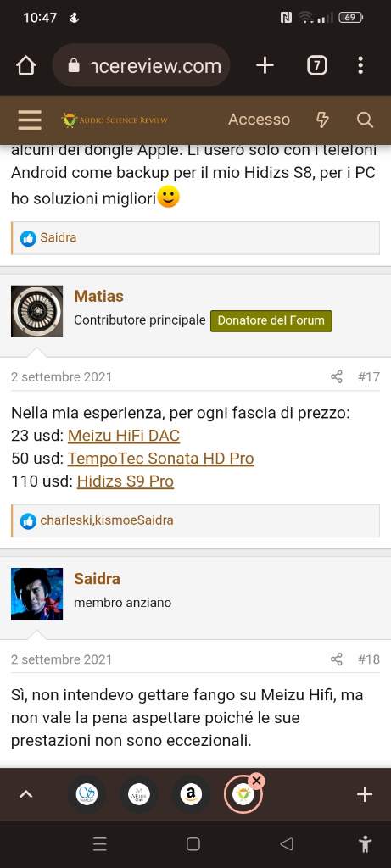This screenshot has width=391, height=868.
Task: Switch to the Amazon tab icon
Action: point(191,795)
